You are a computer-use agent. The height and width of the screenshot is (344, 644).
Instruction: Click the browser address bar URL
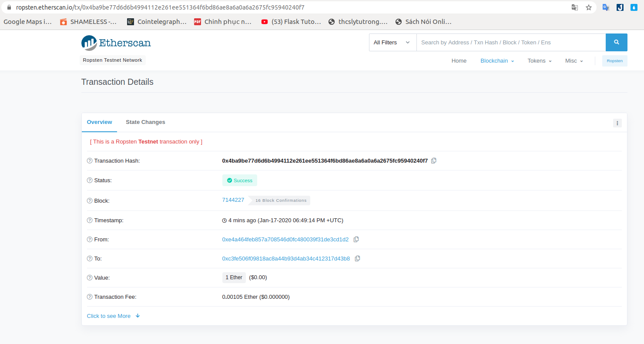click(x=160, y=7)
